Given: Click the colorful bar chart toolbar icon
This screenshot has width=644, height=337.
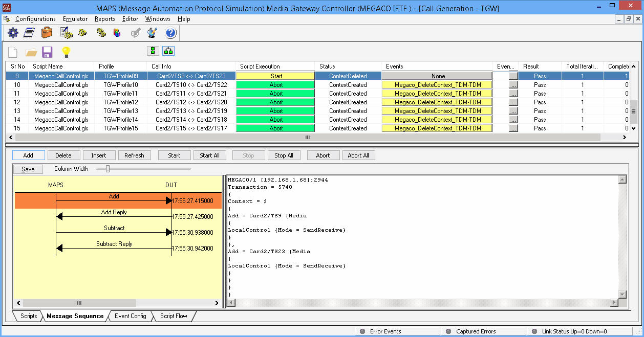Looking at the screenshot, I should (117, 33).
